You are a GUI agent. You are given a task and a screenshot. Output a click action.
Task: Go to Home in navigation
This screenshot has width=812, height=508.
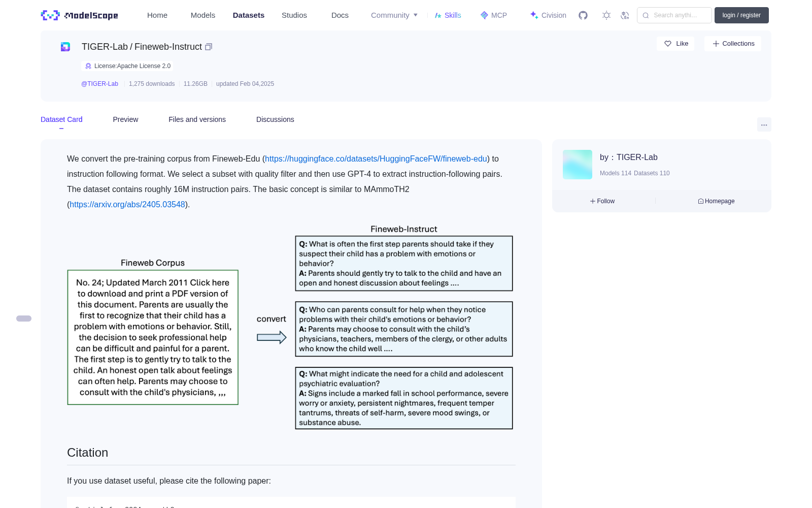point(157,15)
